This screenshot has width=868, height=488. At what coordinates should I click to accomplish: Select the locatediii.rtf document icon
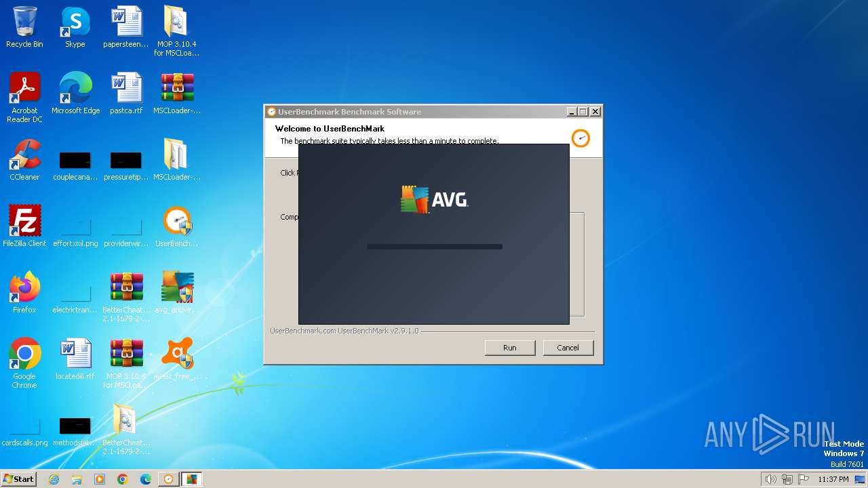[x=75, y=359]
